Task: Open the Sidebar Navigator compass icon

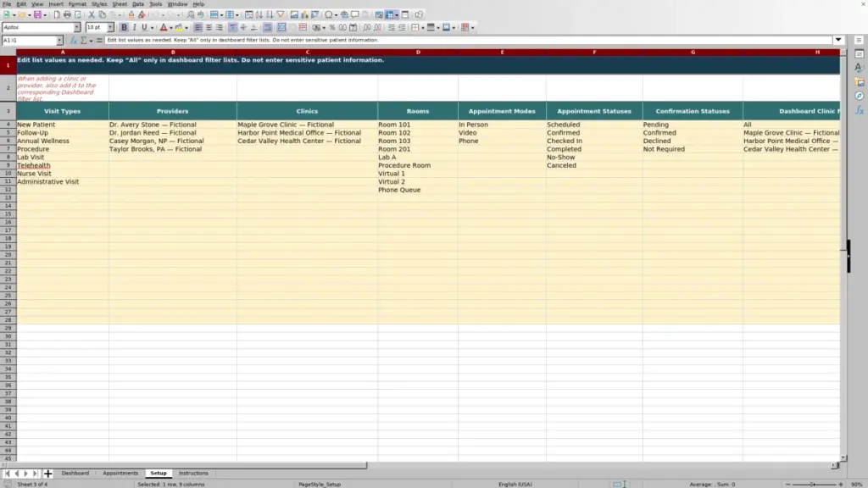Action: point(860,96)
